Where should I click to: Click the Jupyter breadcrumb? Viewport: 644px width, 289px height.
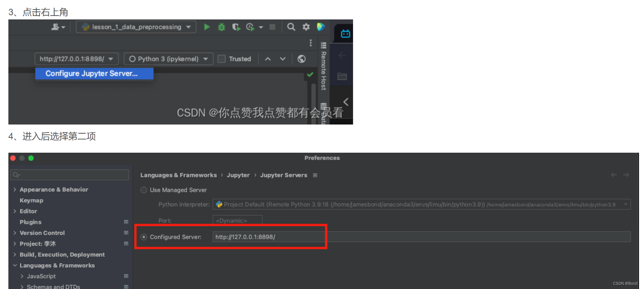238,175
